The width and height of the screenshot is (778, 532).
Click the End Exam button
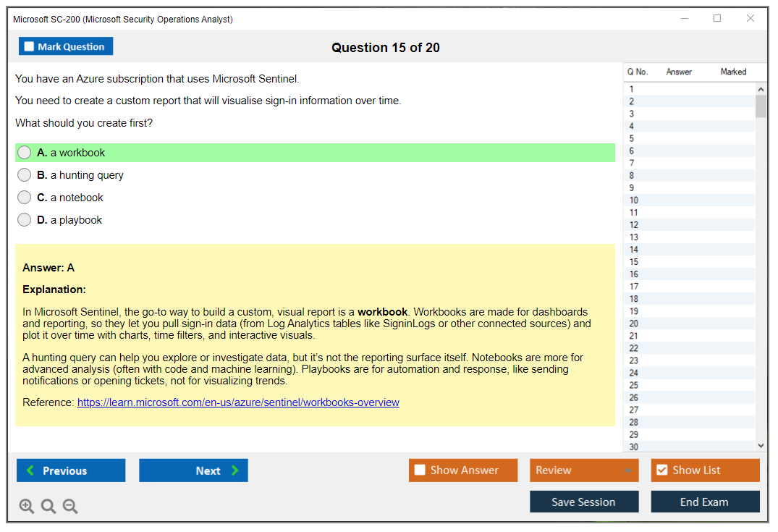pyautogui.click(x=705, y=502)
